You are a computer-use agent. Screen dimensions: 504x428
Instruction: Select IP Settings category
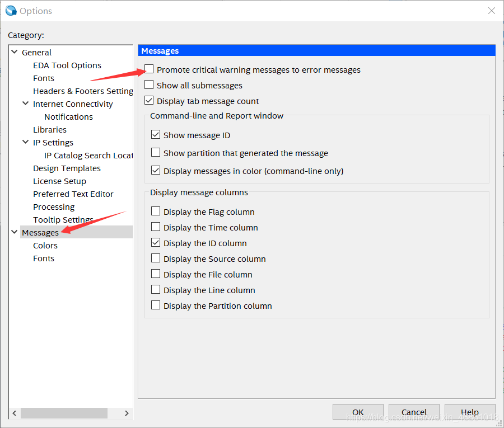pos(53,143)
